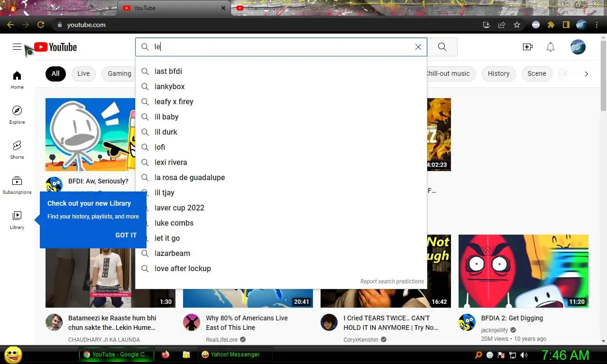Choose suggestion "leafy x firey"
The image size is (607, 364).
pyautogui.click(x=281, y=101)
